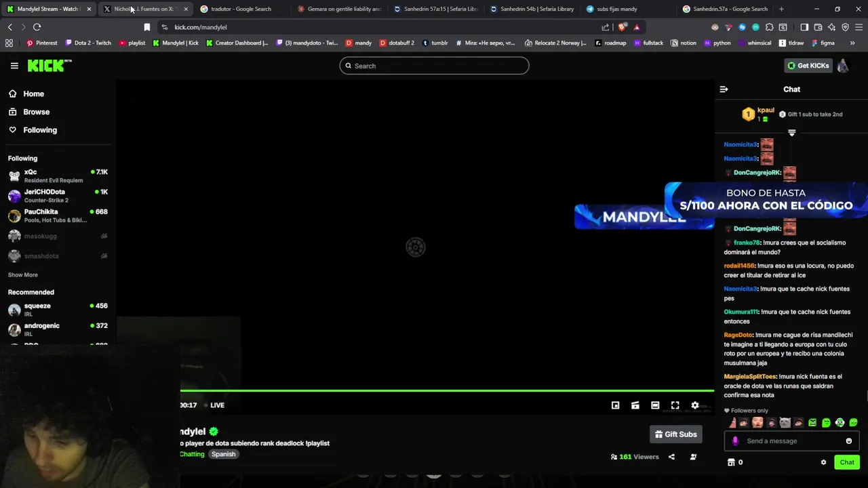Click the purple microphone icon in chat
Image resolution: width=868 pixels, height=488 pixels.
tap(735, 441)
